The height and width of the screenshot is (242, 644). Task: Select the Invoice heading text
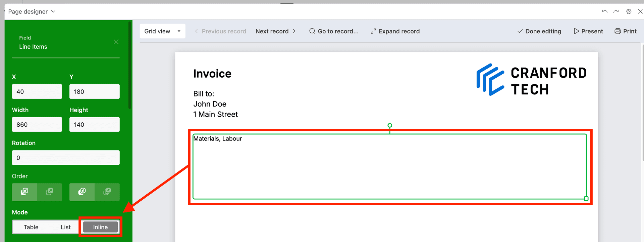[212, 74]
